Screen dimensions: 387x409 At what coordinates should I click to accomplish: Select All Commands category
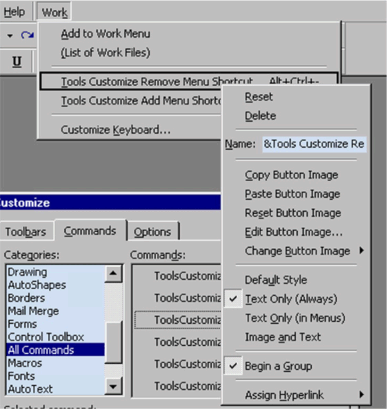[55, 350]
